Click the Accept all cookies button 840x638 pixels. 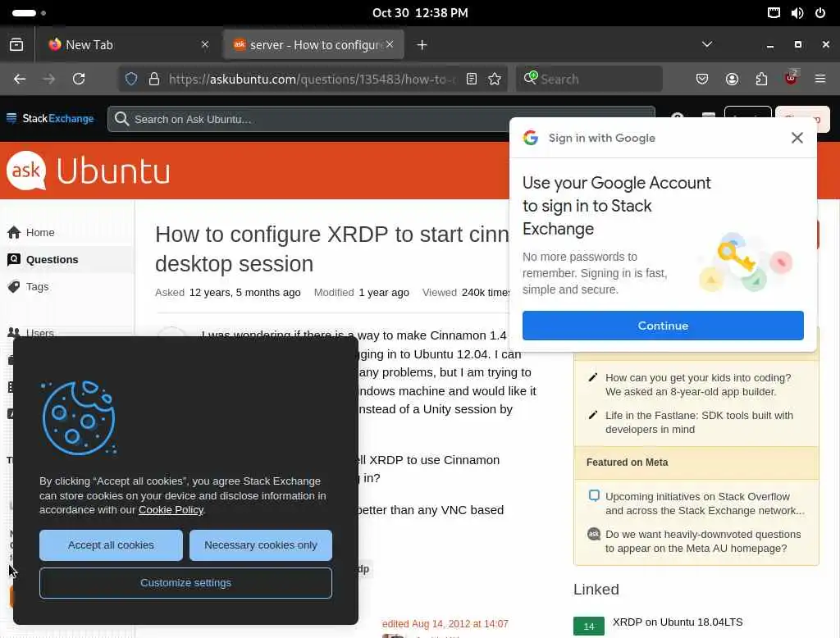111,545
